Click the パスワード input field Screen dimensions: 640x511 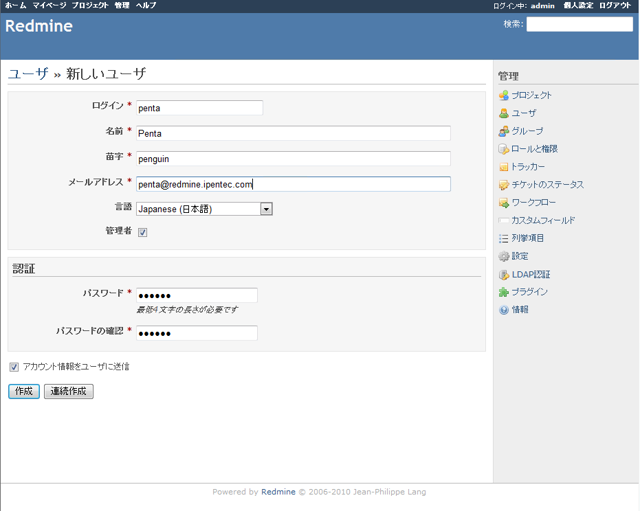(197, 295)
